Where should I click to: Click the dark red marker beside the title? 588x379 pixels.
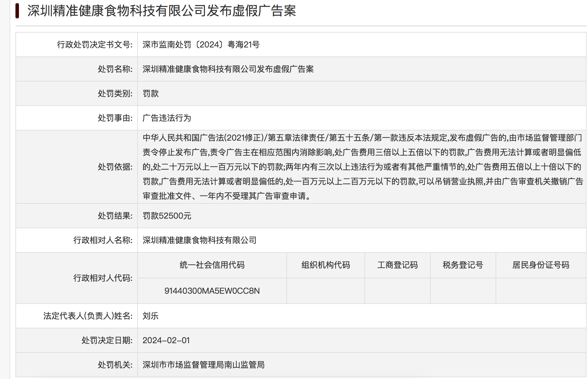[x=17, y=11]
